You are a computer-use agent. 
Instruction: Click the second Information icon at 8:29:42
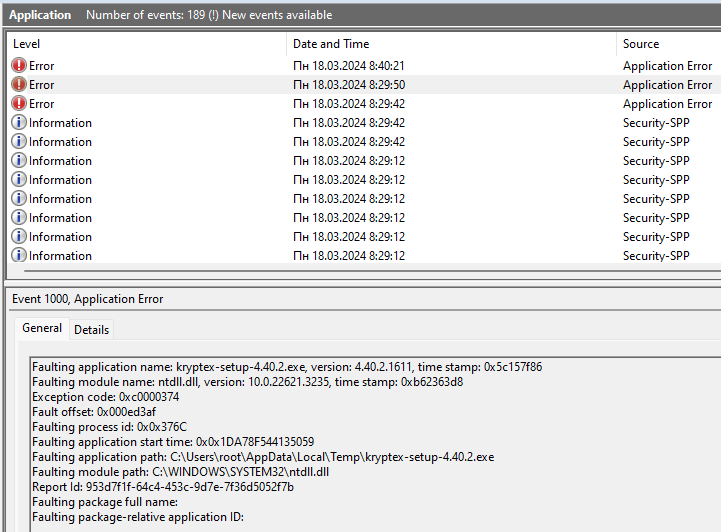click(x=18, y=142)
